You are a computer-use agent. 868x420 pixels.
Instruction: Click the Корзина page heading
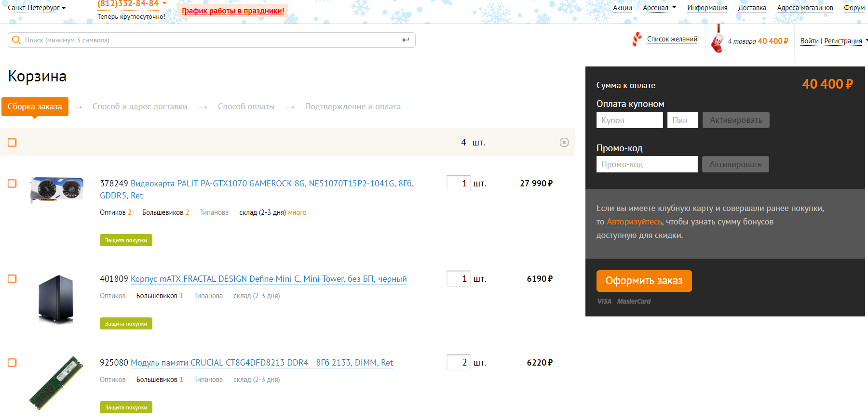coord(37,76)
